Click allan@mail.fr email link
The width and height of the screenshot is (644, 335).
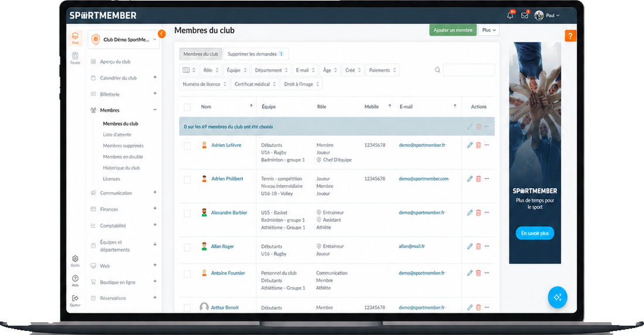click(412, 247)
